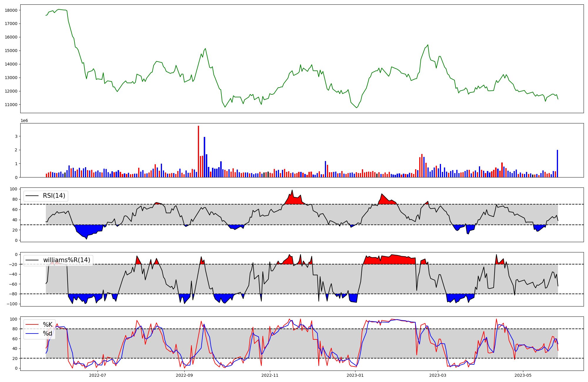Click the tallest red volume bar

click(198, 151)
